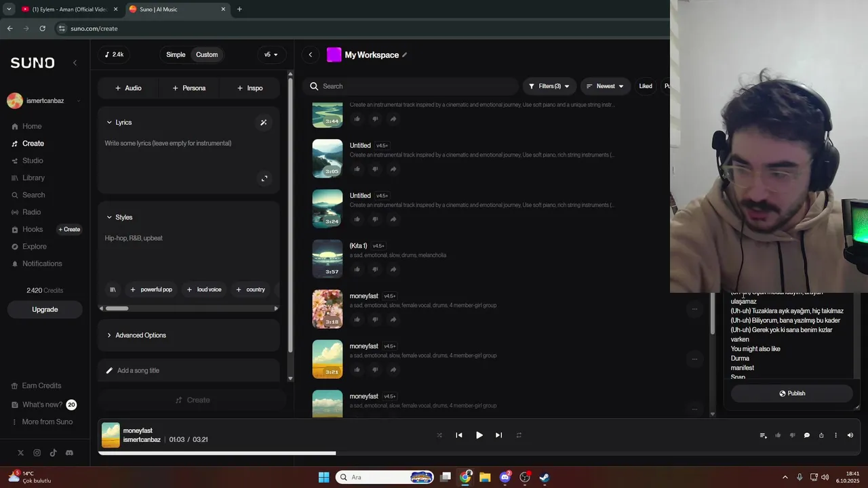Toggle the Liked filter
This screenshot has width=868, height=488.
point(646,86)
